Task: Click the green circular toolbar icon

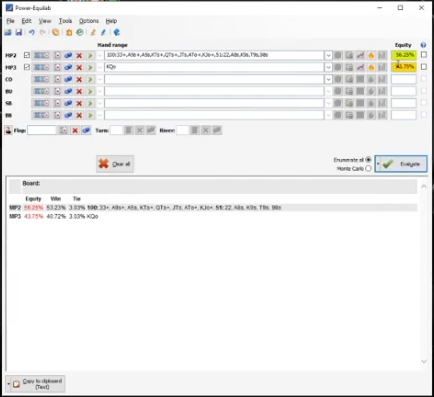Action: coord(80,32)
